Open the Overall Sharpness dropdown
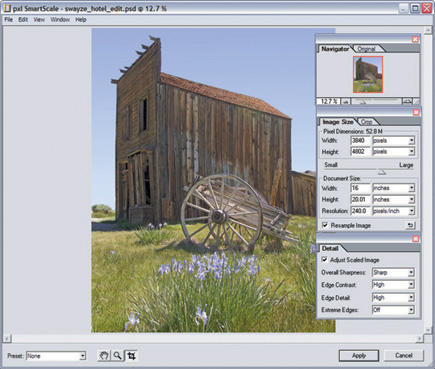 click(393, 273)
